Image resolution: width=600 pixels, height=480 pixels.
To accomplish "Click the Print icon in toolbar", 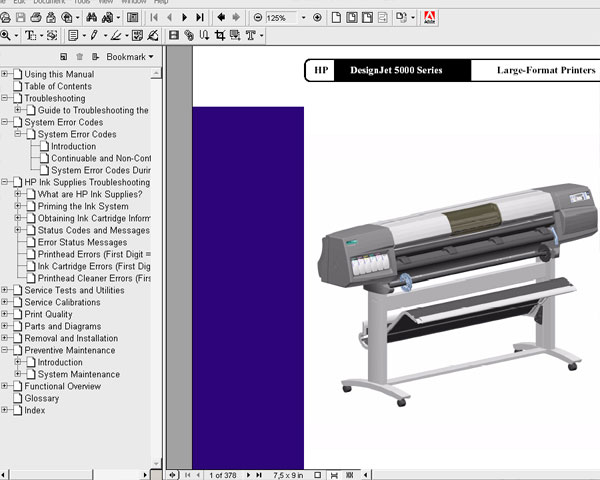I will tap(36, 18).
